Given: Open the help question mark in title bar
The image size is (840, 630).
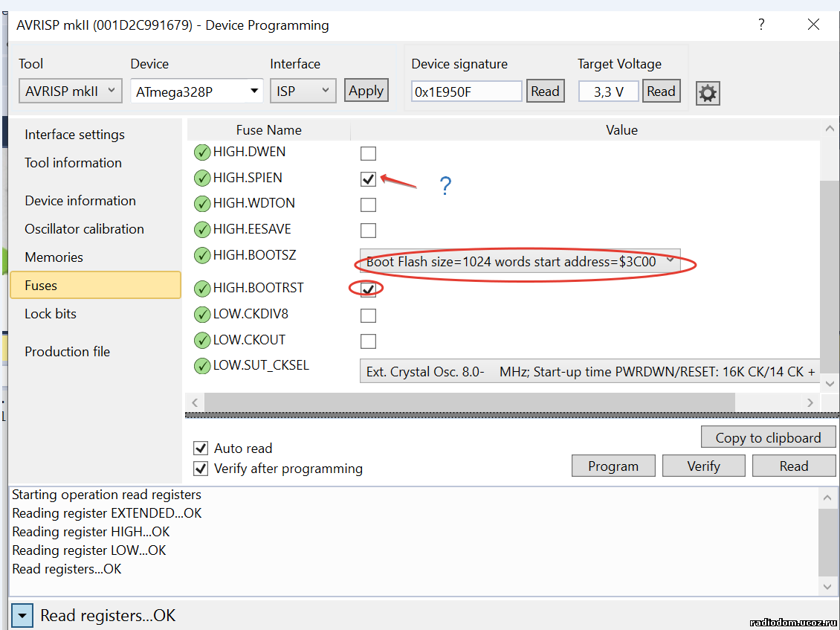Looking at the screenshot, I should [x=761, y=24].
